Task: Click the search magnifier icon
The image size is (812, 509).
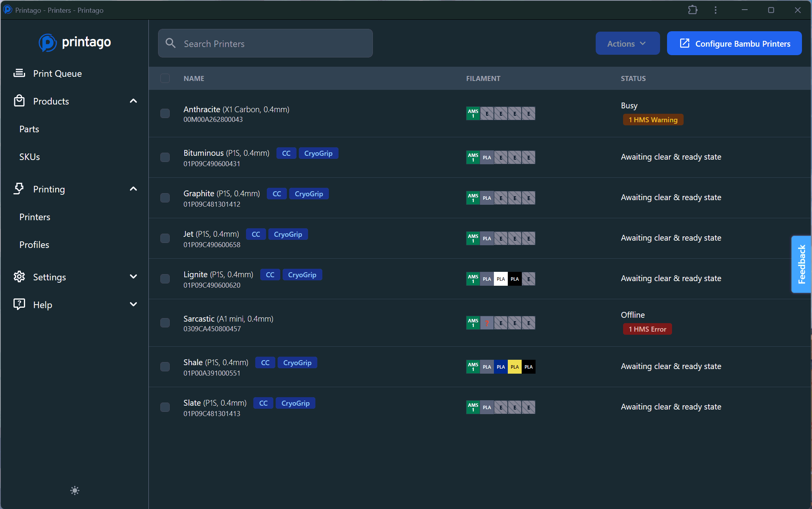Action: pos(170,43)
